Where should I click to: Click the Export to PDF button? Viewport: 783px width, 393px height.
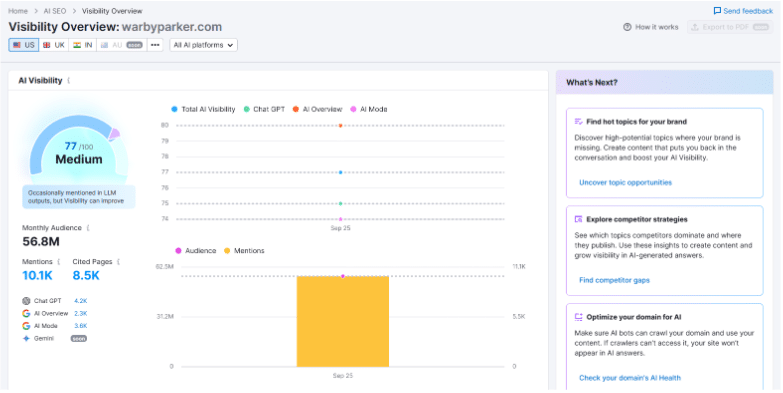tap(730, 27)
